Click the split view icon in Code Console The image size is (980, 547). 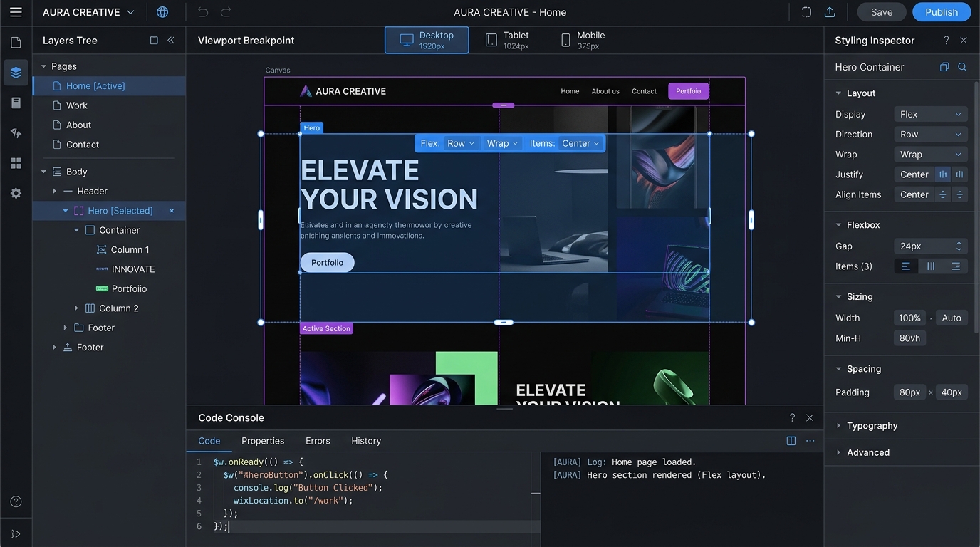pyautogui.click(x=791, y=441)
